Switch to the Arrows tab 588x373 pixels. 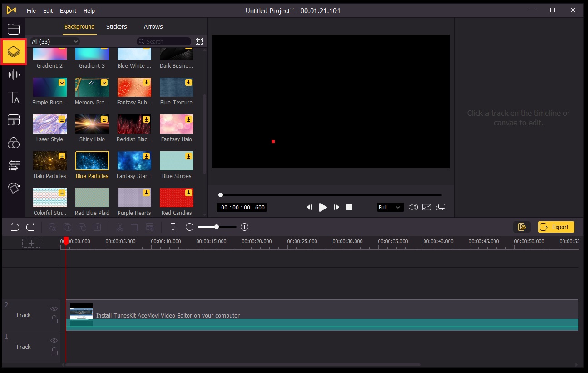coord(153,26)
